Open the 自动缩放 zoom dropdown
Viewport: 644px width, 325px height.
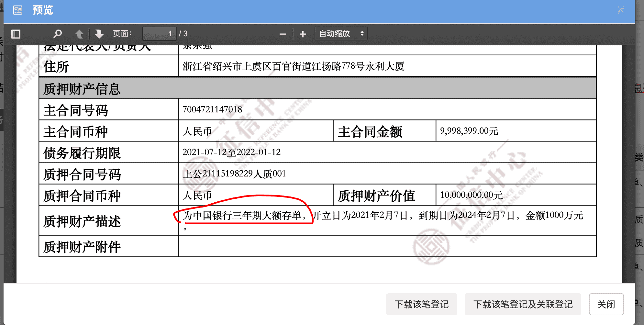click(341, 34)
